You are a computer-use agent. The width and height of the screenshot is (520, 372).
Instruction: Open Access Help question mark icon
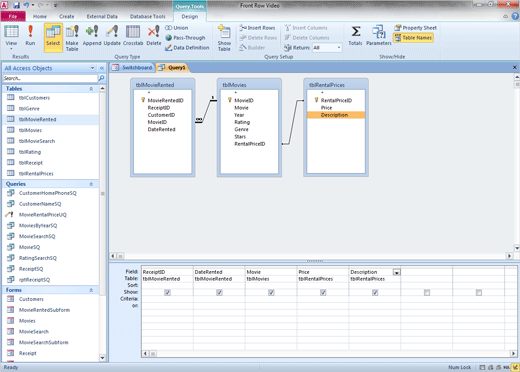515,16
